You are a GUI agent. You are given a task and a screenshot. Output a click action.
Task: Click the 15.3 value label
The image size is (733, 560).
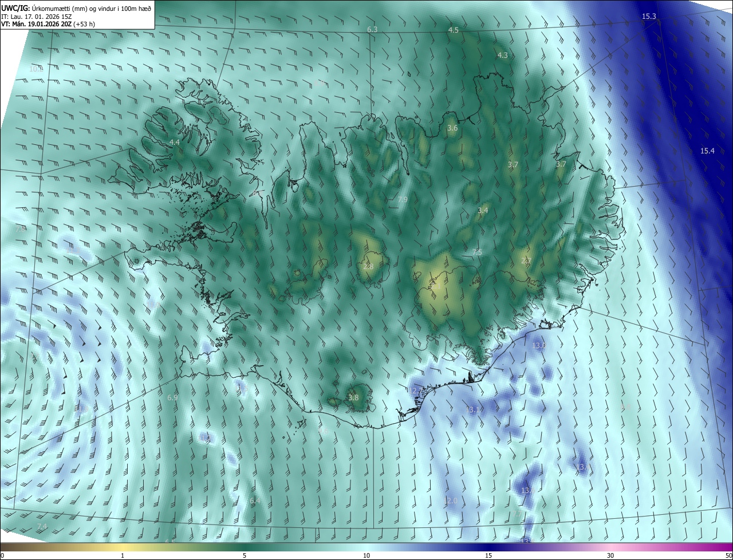tap(649, 17)
